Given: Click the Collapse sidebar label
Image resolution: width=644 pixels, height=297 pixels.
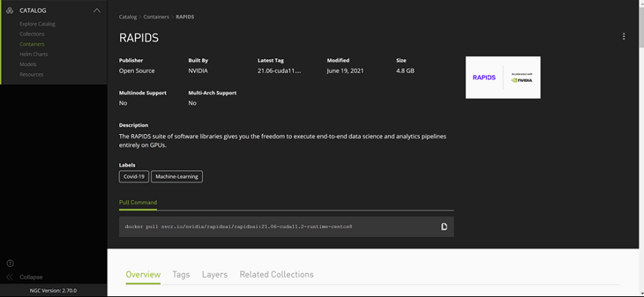Looking at the screenshot, I should coord(31,277).
